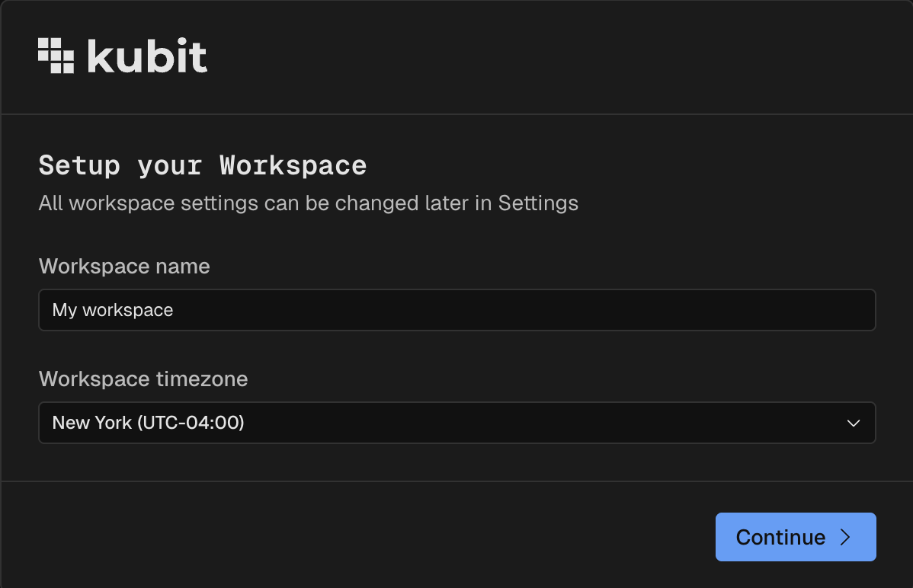Click the kubit wordmark text
Screen dimensions: 913x588
pyautogui.click(x=147, y=57)
